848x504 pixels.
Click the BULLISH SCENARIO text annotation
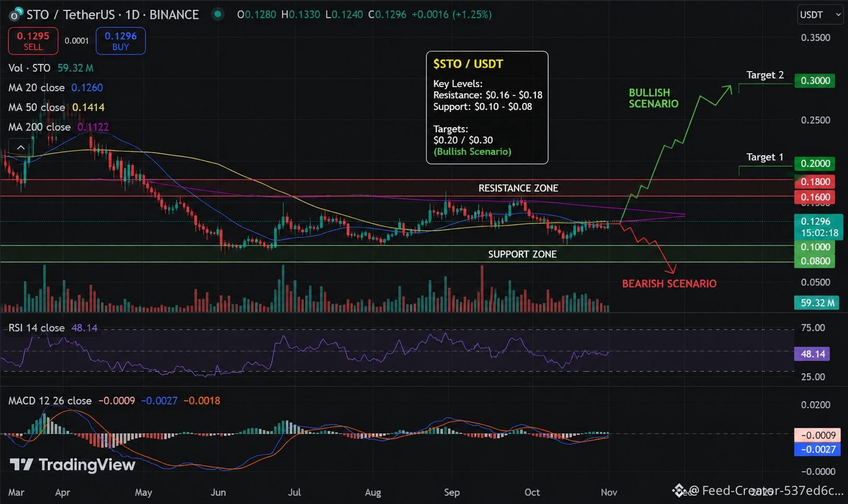coord(654,98)
